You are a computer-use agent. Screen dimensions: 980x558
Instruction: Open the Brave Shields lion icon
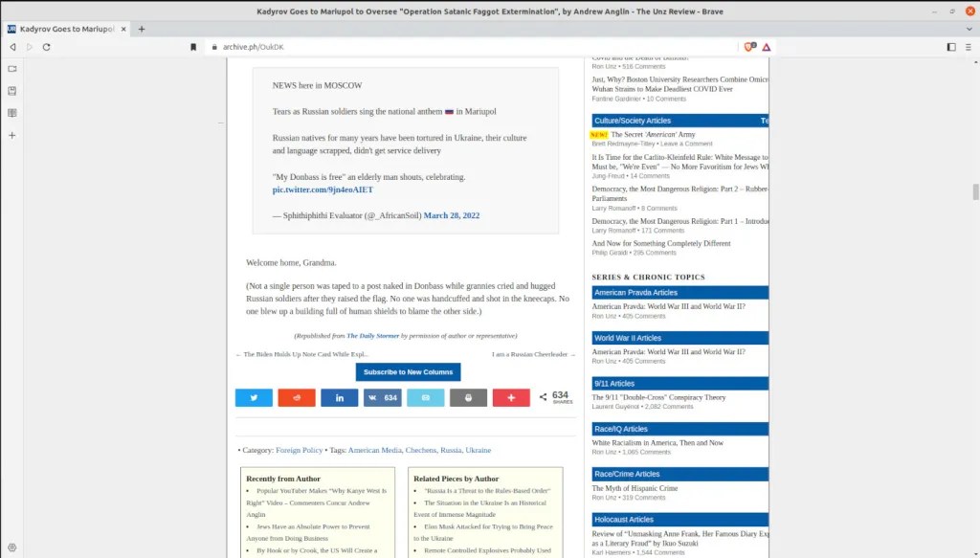[749, 47]
